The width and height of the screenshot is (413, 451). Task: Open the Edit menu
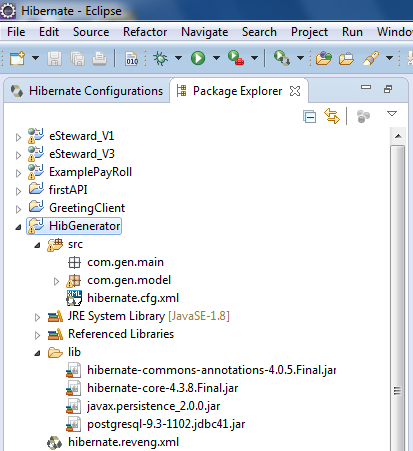tap(49, 32)
